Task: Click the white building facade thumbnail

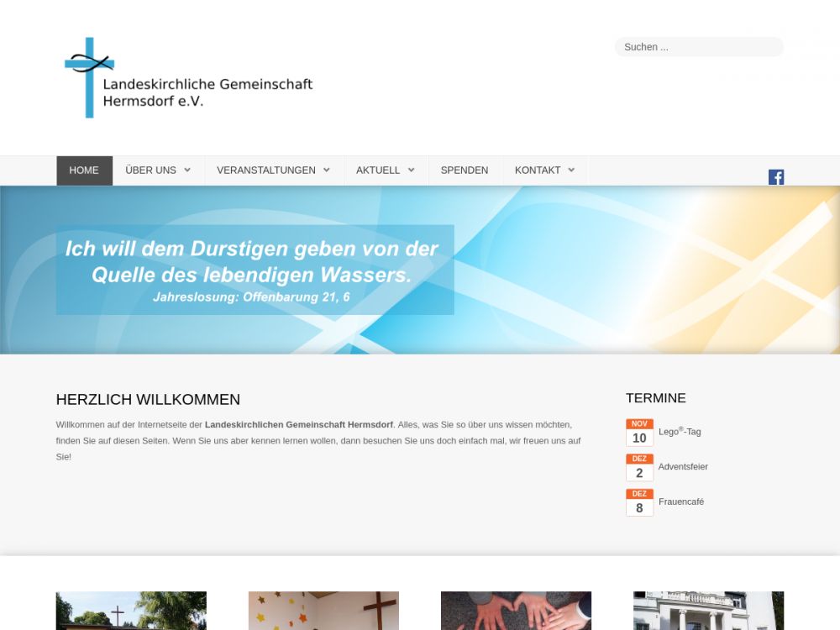Action: (708, 611)
